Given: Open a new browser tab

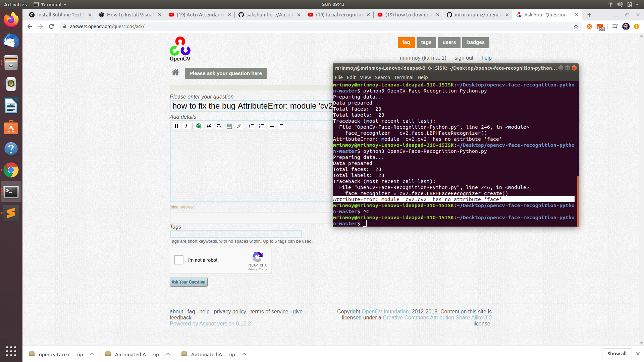Looking at the screenshot, I should 589,15.
